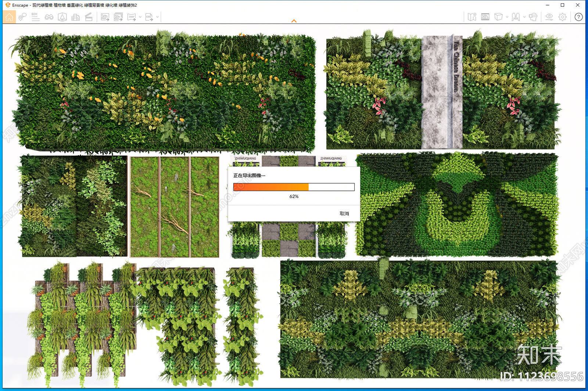Screen dimensions: 588x391
Task: Click the EXE standalone export icon
Action: (149, 17)
